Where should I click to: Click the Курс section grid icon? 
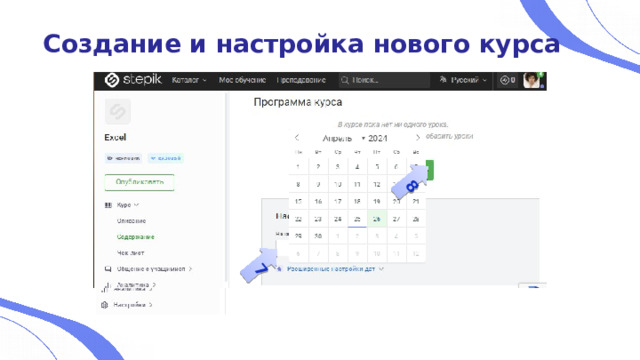(x=108, y=205)
